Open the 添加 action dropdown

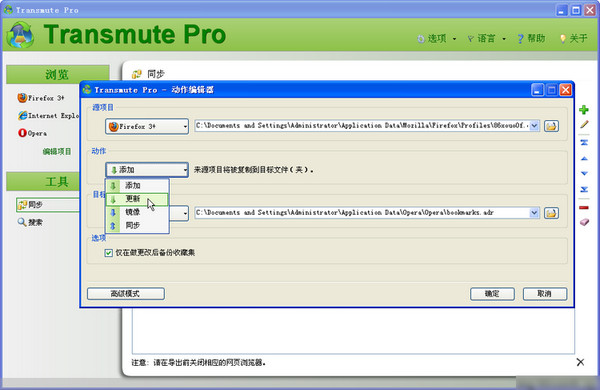tap(147, 170)
